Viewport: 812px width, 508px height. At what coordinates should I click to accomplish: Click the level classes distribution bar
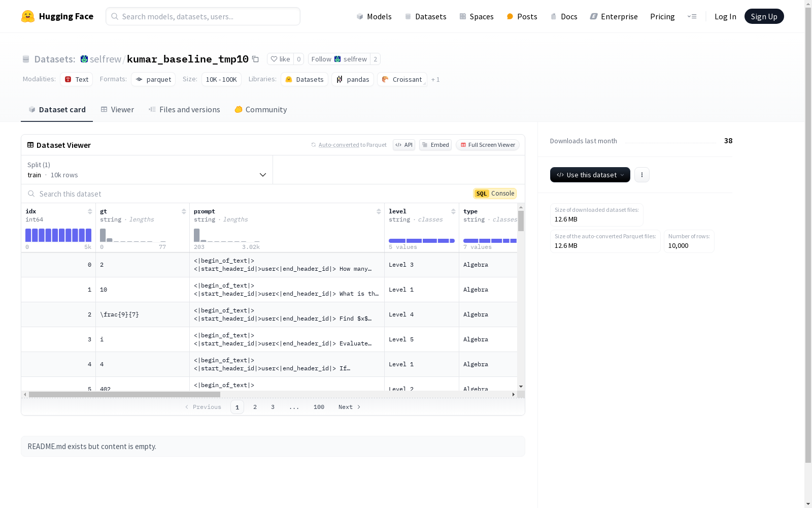click(x=422, y=241)
